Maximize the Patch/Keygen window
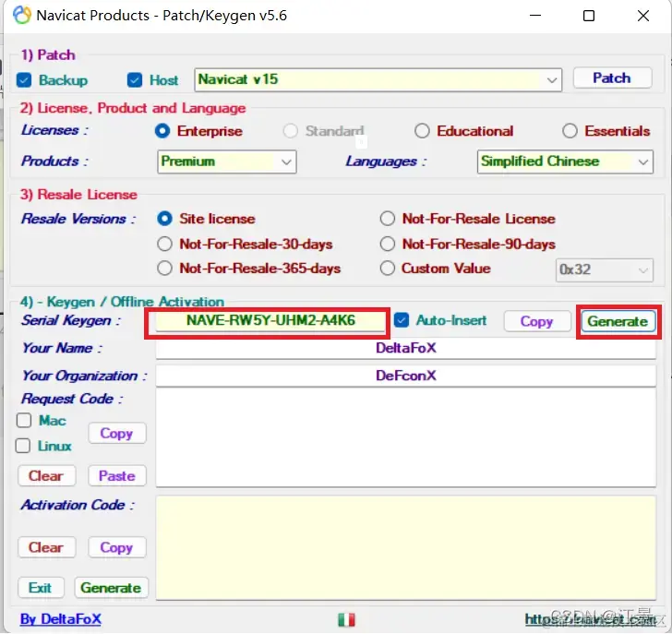Screen dimensions: 672x634 pos(589,16)
